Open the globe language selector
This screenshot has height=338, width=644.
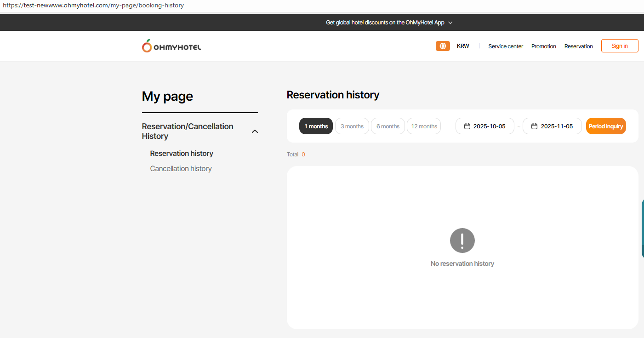point(443,46)
